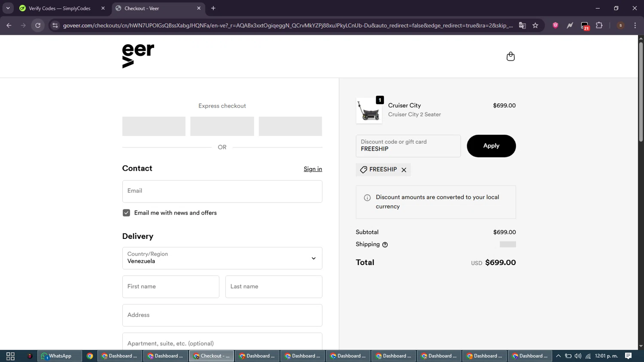
Task: Focus the Address field
Action: pyautogui.click(x=222, y=315)
